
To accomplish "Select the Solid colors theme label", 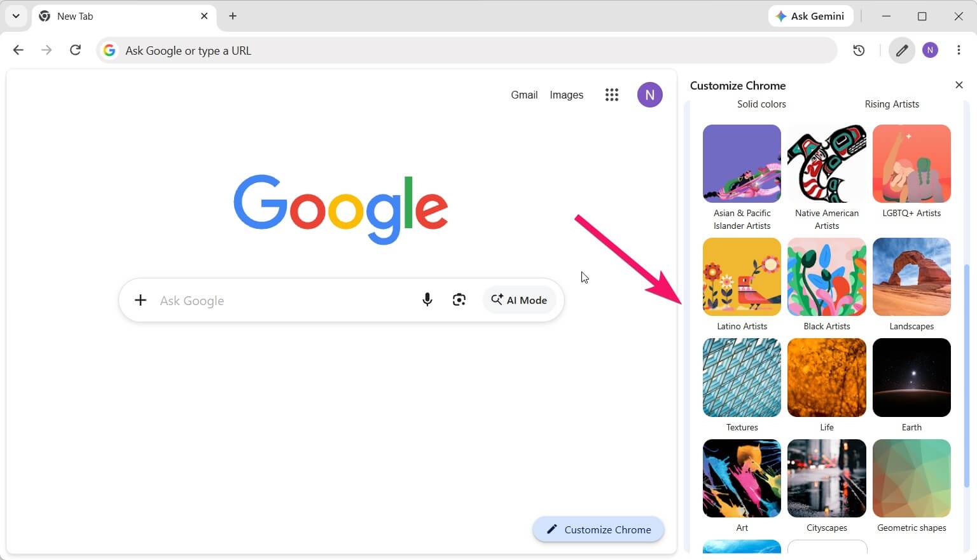I will (761, 104).
